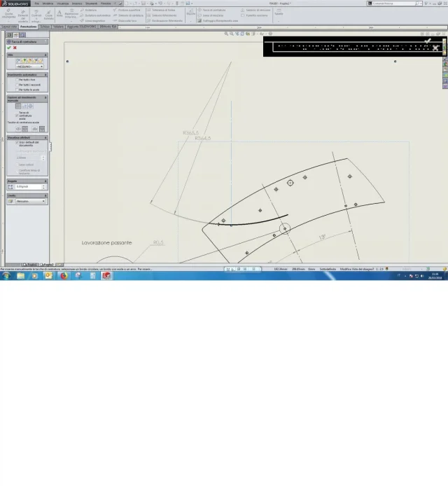Image resolution: width=448 pixels, height=486 pixels.
Task: Collapse the Livello section
Action: (x=45, y=196)
